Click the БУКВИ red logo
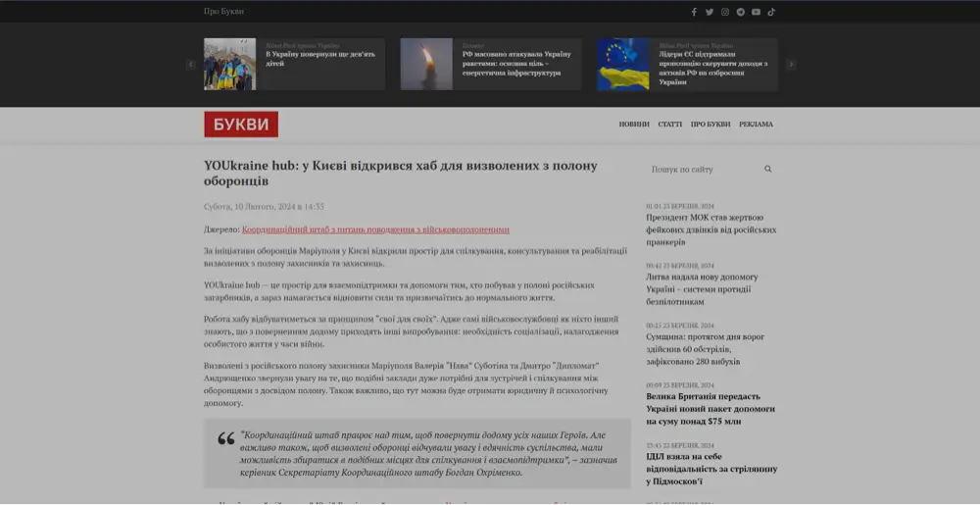Screen dimensions: 980x505 [x=241, y=125]
